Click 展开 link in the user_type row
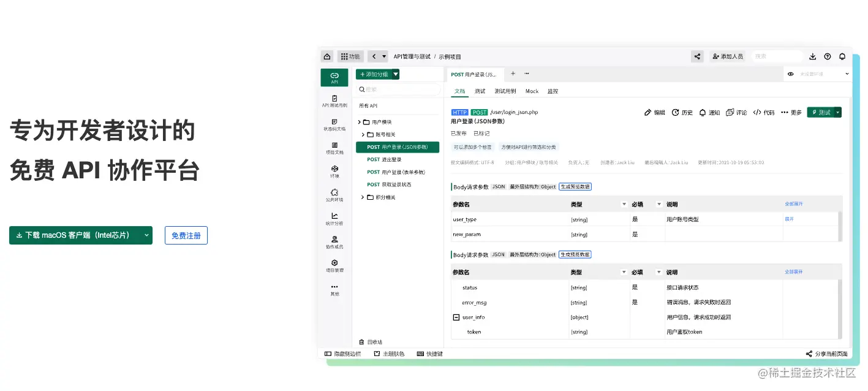 click(x=790, y=219)
